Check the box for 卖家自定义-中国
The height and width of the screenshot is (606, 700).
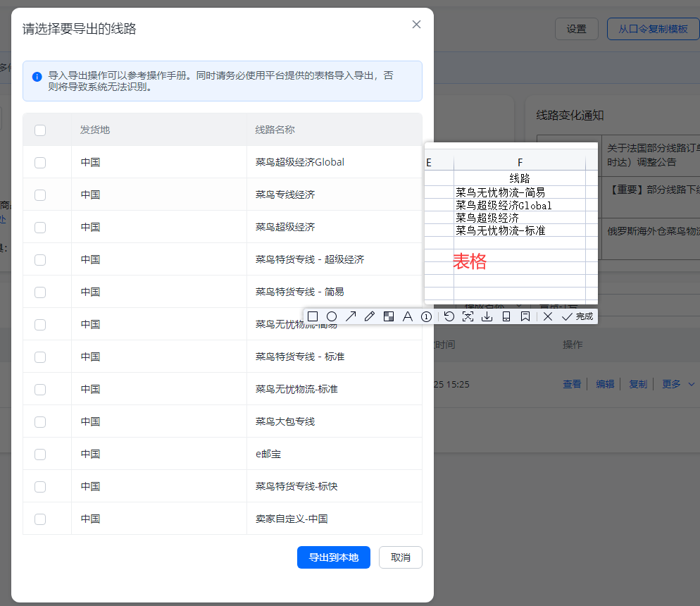40,519
